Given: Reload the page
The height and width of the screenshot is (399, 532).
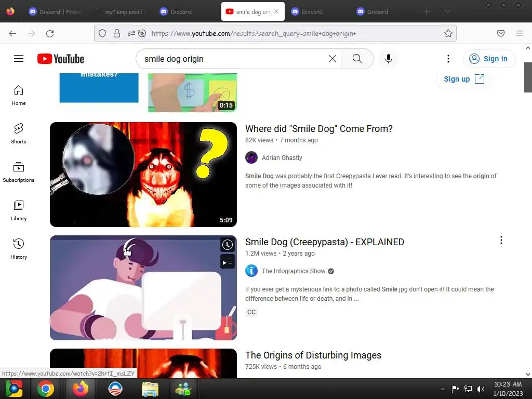Looking at the screenshot, I should pyautogui.click(x=50, y=33).
